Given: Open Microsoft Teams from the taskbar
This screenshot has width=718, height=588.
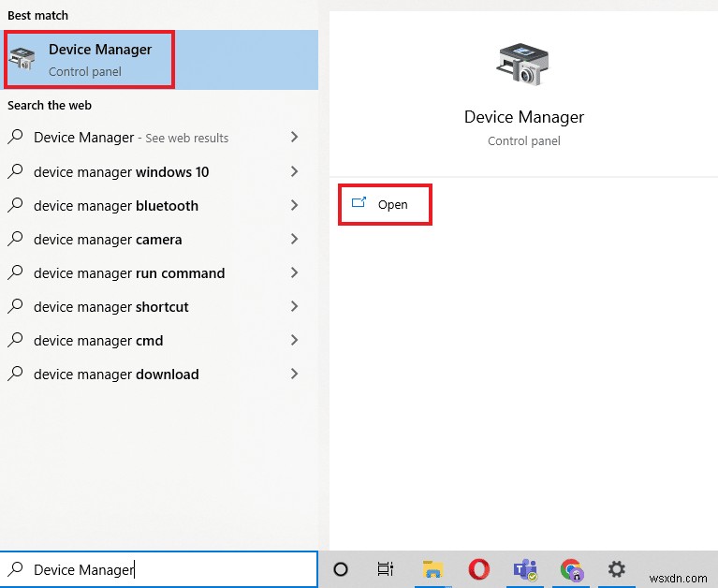Looking at the screenshot, I should tap(524, 568).
